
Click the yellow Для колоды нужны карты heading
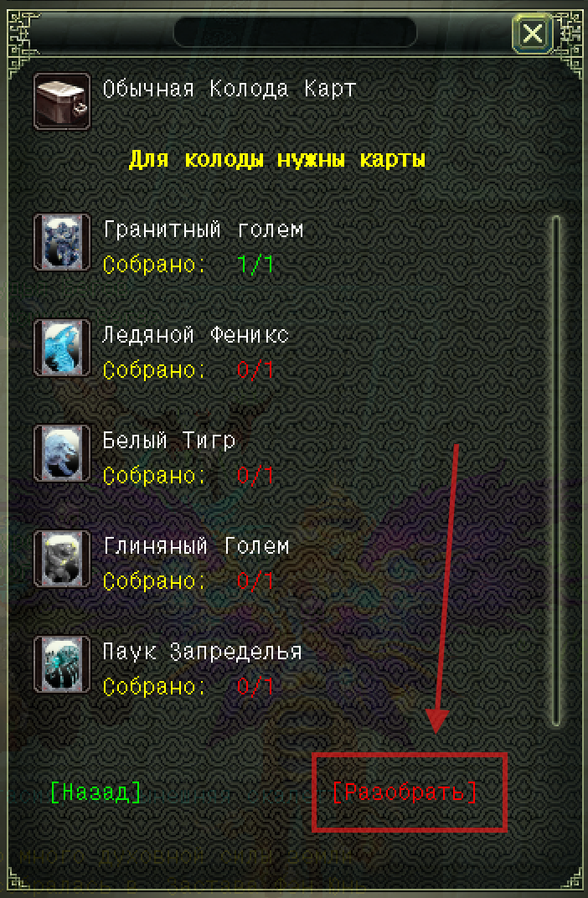pyautogui.click(x=277, y=159)
